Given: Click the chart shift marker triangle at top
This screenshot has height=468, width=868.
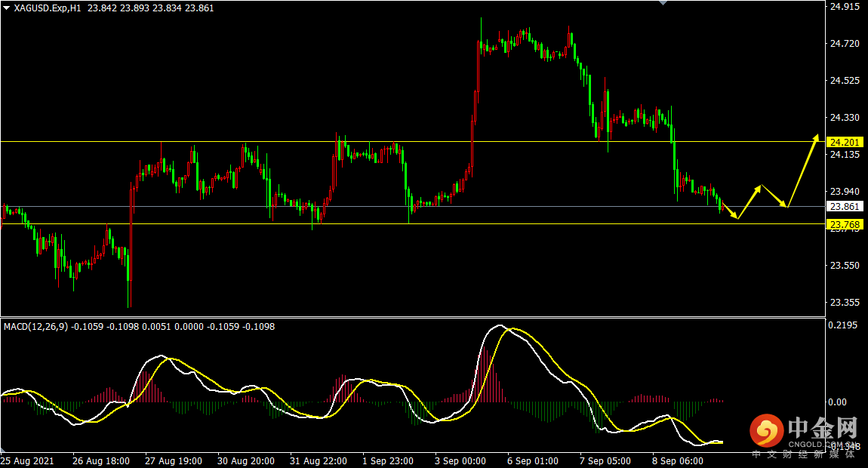Looking at the screenshot, I should tap(663, 3).
